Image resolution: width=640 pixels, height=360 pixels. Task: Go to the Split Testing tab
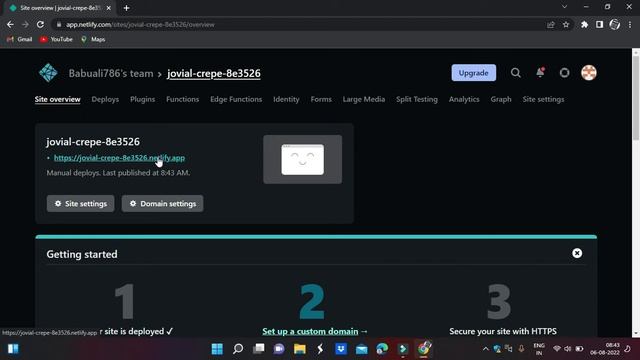point(417,99)
